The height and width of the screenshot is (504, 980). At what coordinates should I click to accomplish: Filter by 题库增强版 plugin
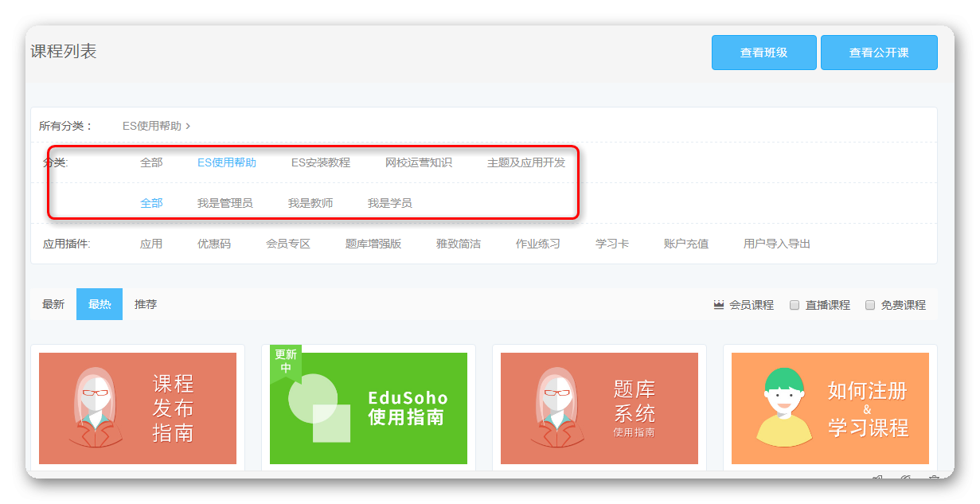pos(373,244)
